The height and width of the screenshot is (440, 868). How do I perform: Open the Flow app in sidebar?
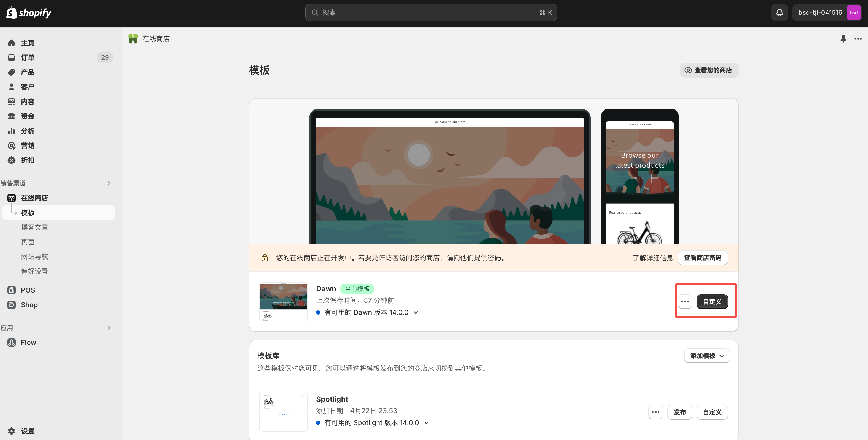28,342
